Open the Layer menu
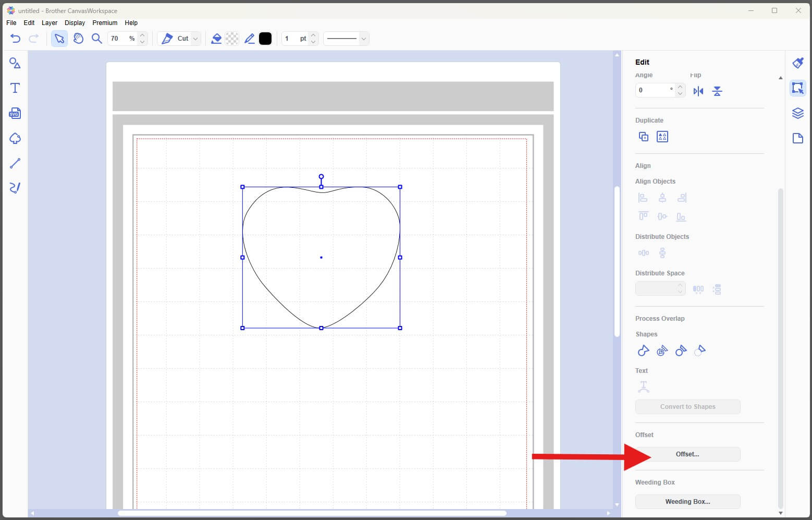Screen dimensions: 812x520 pyautogui.click(x=50, y=23)
